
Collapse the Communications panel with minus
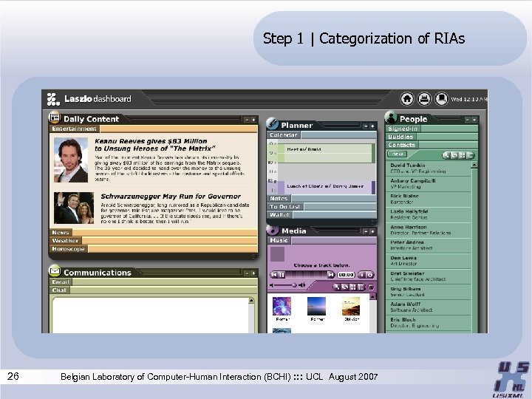pos(247,273)
